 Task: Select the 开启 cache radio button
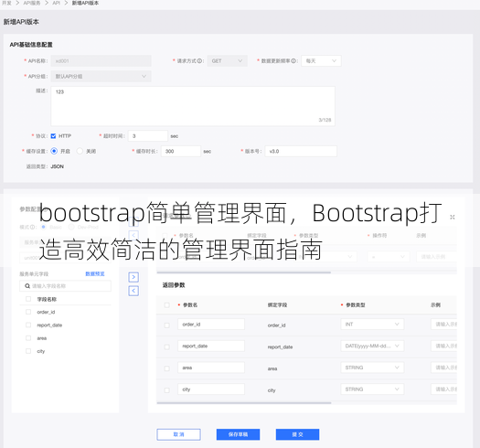pos(54,151)
